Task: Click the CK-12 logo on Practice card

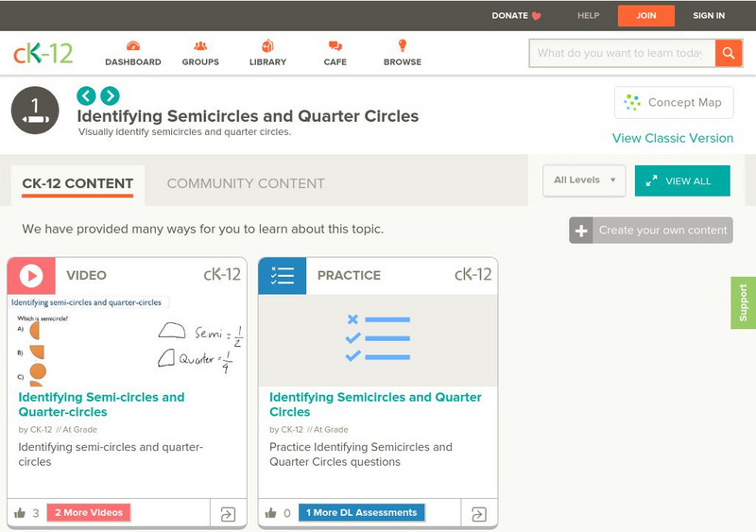Action: pyautogui.click(x=473, y=274)
